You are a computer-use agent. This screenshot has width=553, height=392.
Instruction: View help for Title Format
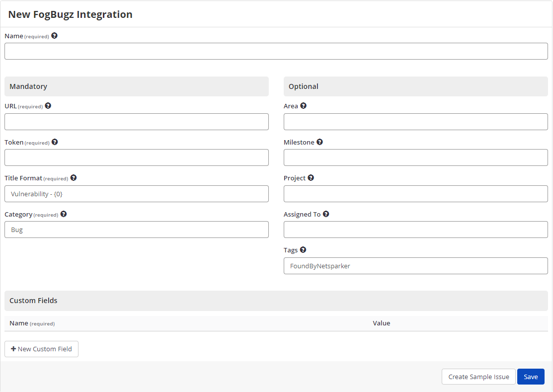(73, 177)
